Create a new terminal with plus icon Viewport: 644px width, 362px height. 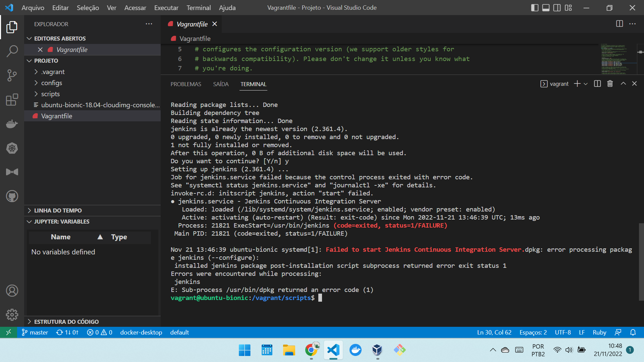577,84
